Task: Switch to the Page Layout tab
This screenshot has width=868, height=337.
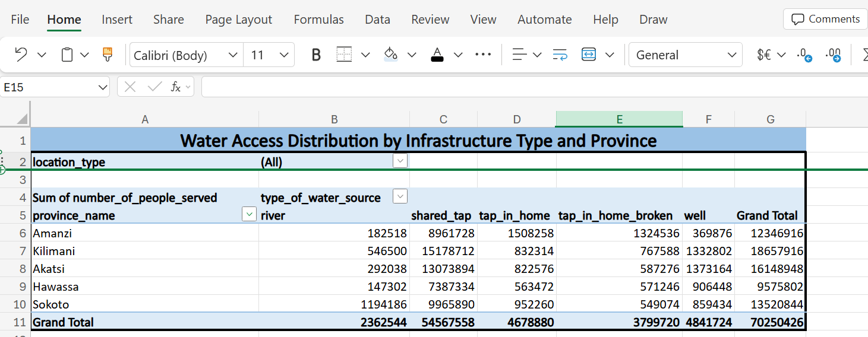Action: tap(238, 20)
